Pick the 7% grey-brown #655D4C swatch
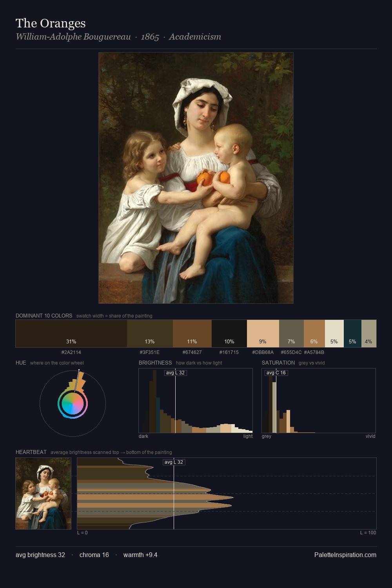The height and width of the screenshot is (588, 392). pyautogui.click(x=291, y=334)
